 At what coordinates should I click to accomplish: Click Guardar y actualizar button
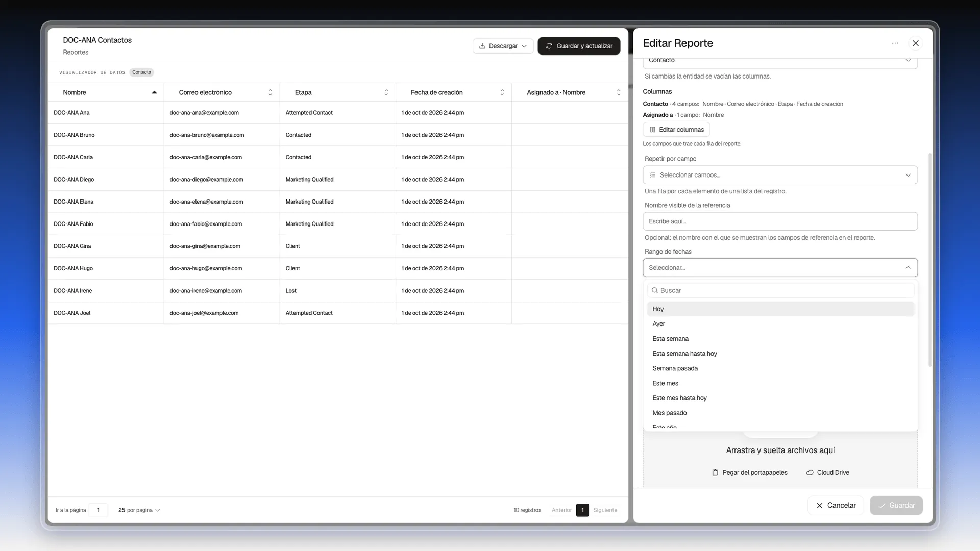click(x=579, y=46)
